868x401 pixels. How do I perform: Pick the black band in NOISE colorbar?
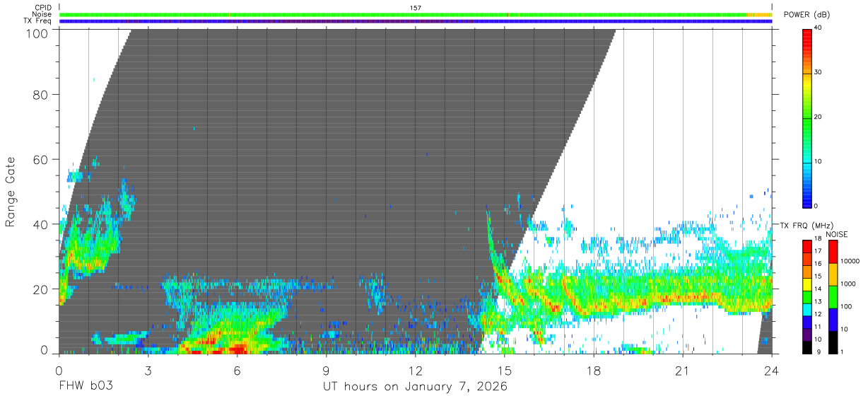[833, 342]
